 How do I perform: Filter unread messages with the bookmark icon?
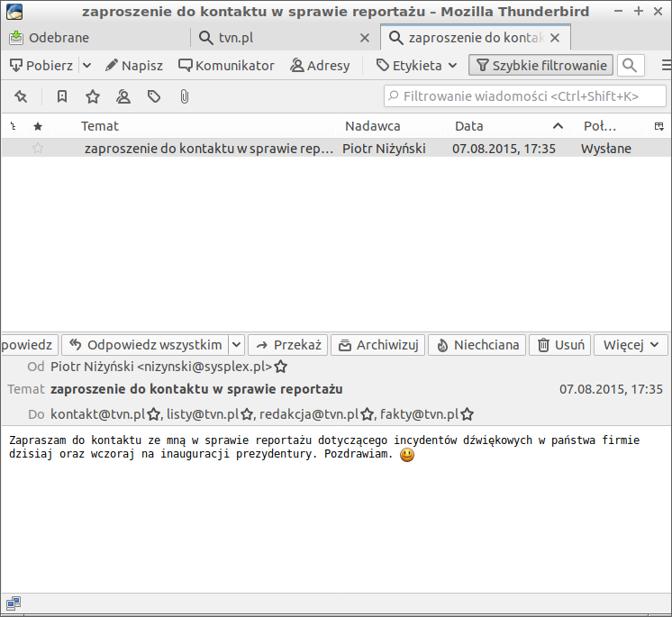(x=62, y=97)
